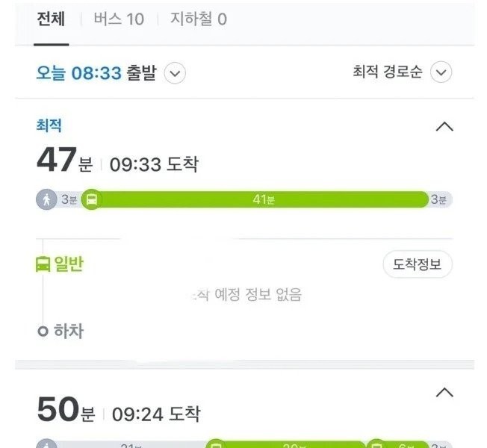Click the 하차 stop circle marker

[43, 331]
